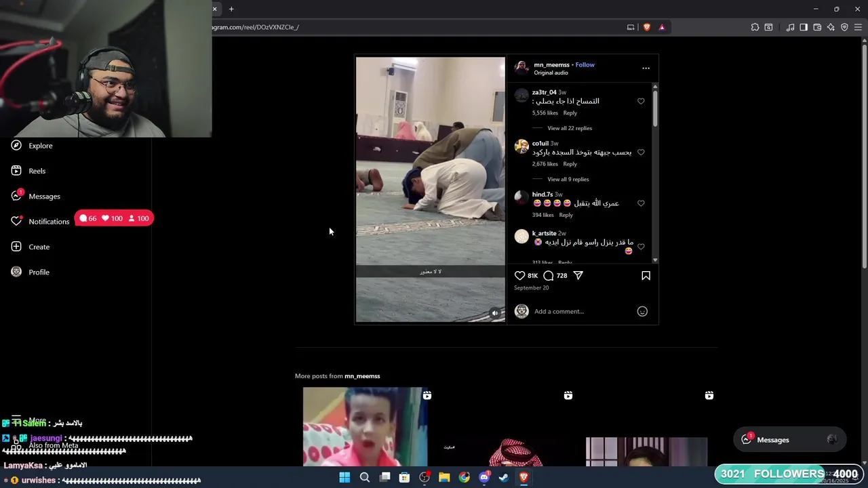Like hind.7s's comment
Image resolution: width=868 pixels, height=488 pixels.
click(x=641, y=203)
